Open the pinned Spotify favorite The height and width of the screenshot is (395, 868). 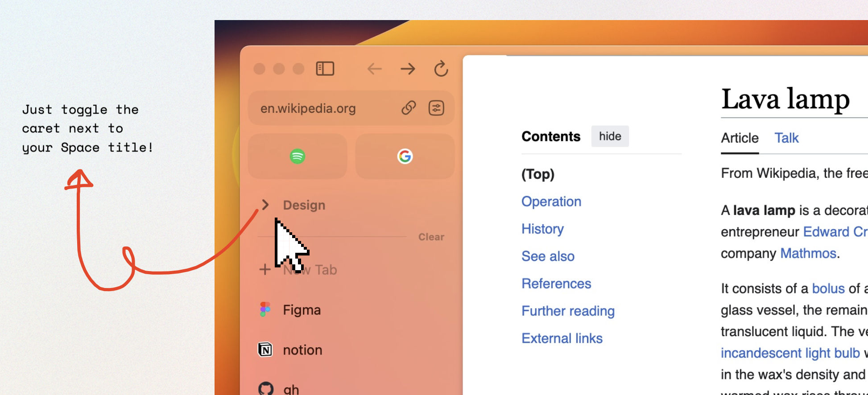point(298,156)
